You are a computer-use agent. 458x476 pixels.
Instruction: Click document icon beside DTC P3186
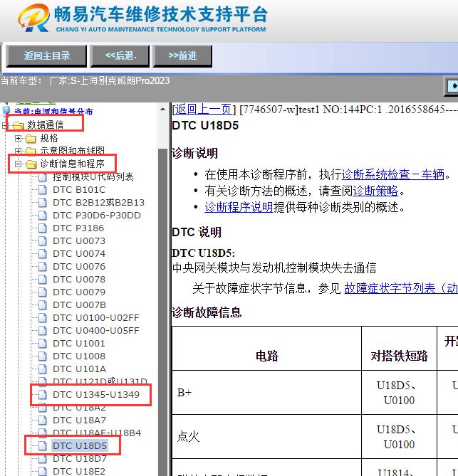click(43, 228)
